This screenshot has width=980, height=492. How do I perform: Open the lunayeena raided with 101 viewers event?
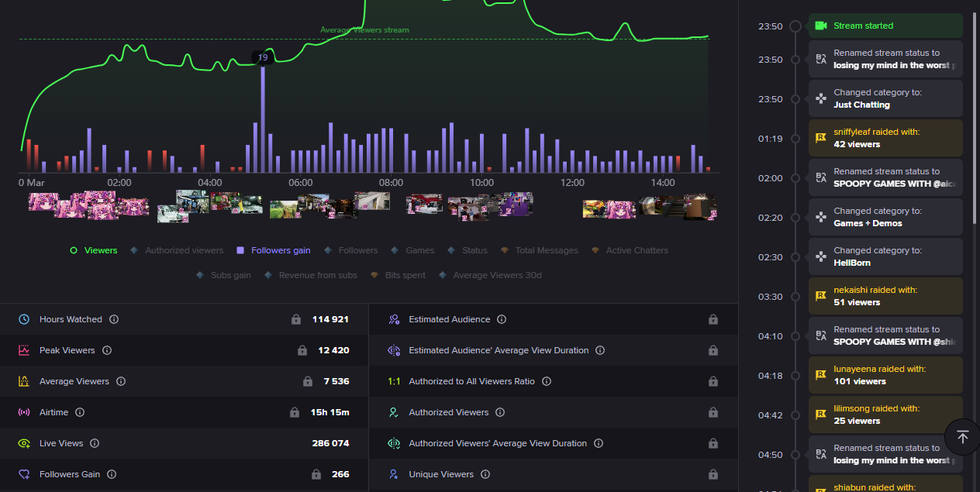point(885,375)
